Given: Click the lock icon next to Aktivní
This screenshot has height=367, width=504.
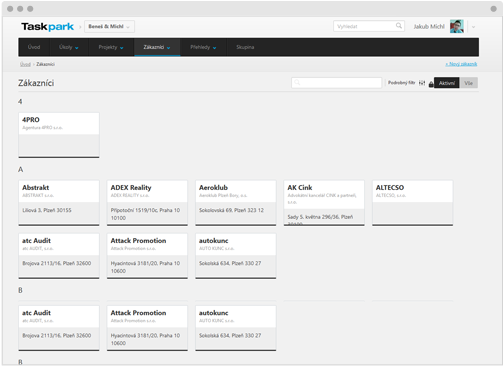Looking at the screenshot, I should [x=431, y=84].
